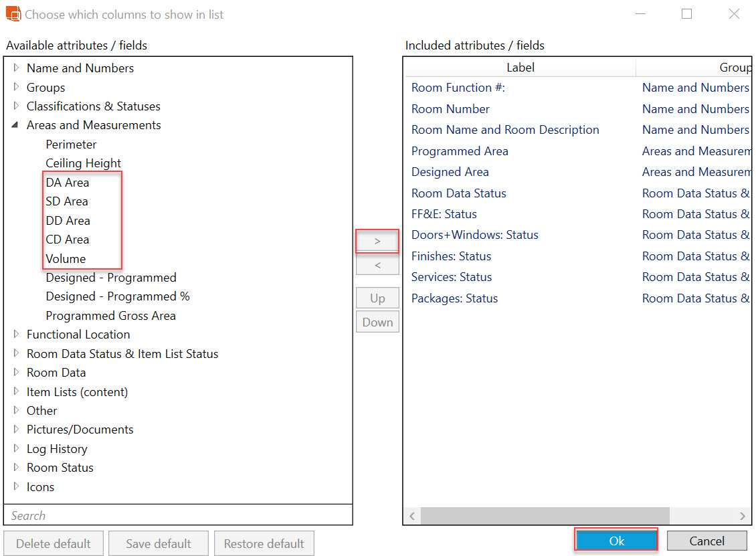
Task: Choose Programmed Gross Area field
Action: pos(110,316)
